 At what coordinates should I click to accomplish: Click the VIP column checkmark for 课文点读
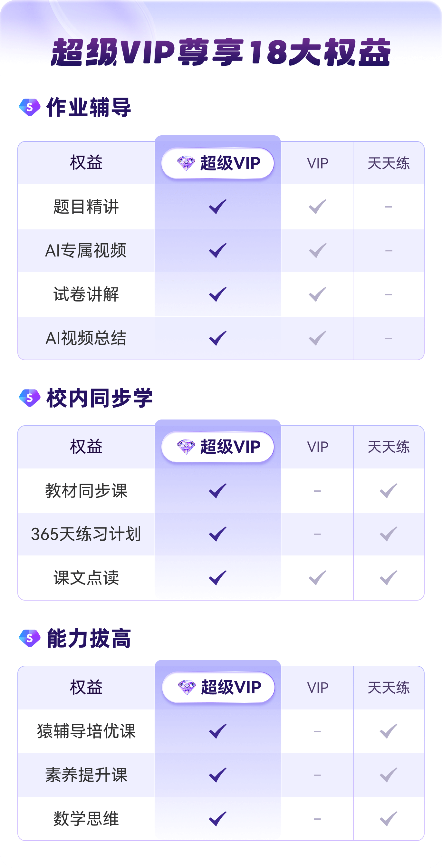click(x=317, y=578)
